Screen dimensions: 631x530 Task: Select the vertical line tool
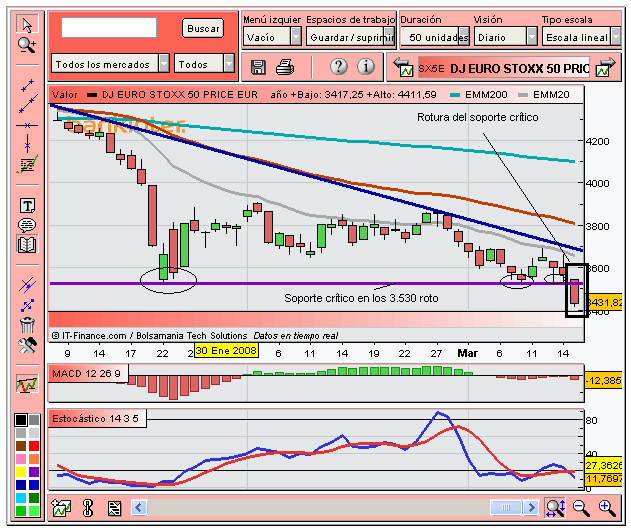(27, 143)
